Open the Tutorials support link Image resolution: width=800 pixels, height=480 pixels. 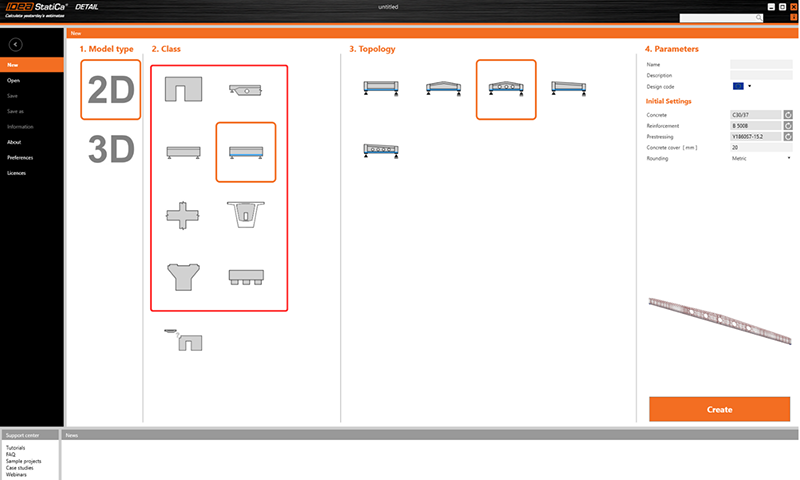[x=15, y=447]
